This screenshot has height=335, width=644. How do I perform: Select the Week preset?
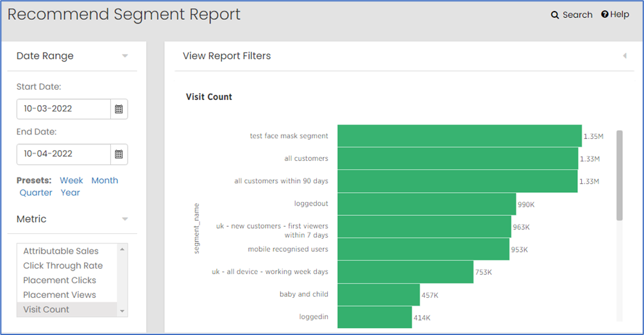tap(71, 181)
